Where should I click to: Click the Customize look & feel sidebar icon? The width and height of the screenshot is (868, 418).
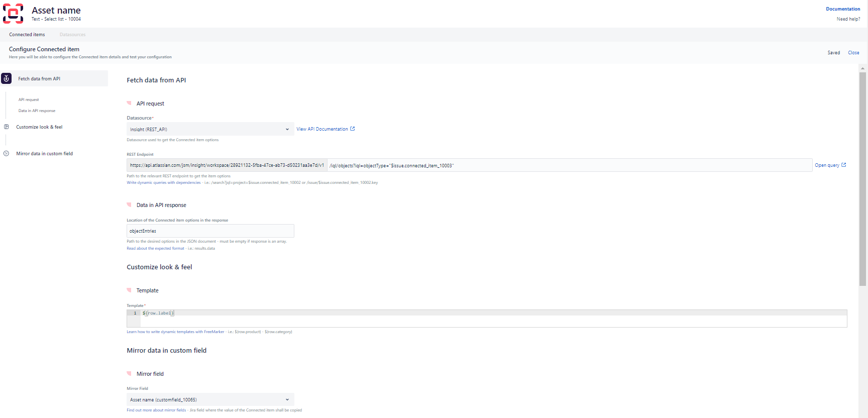[x=7, y=127]
